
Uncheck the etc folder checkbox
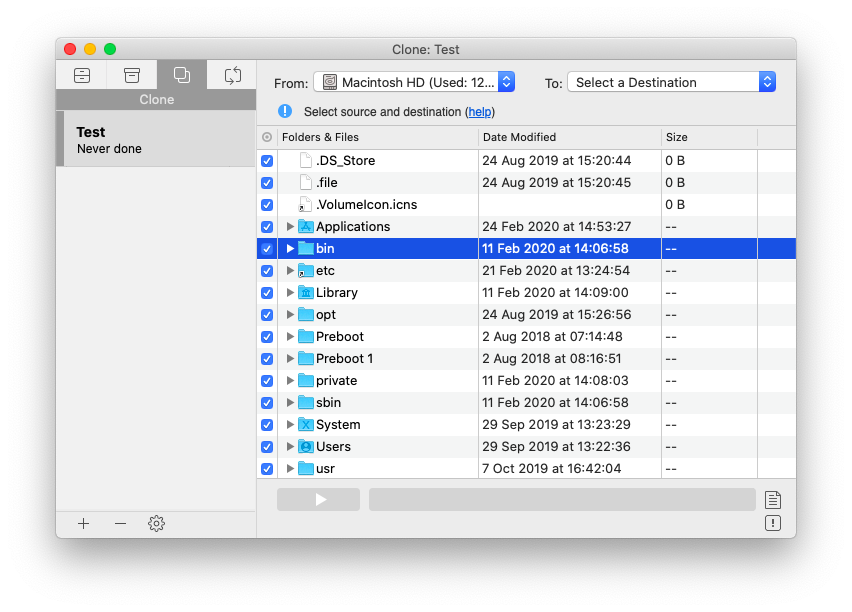pos(267,271)
